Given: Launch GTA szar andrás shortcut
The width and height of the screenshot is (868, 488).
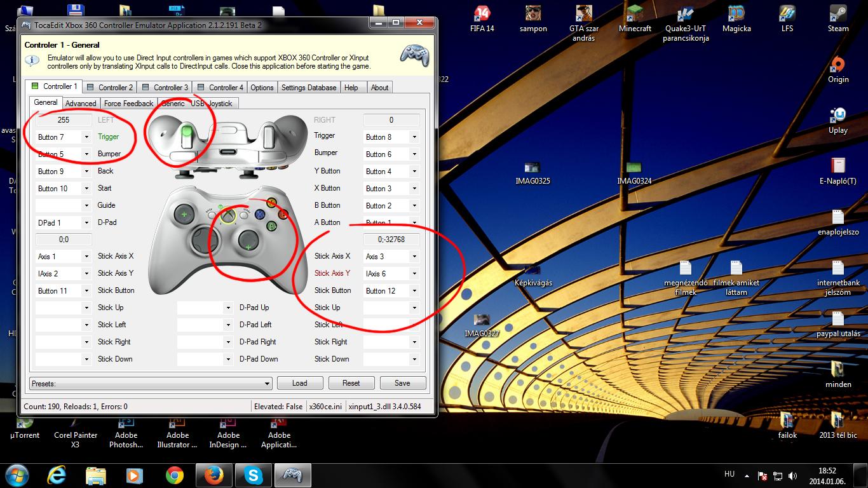Looking at the screenshot, I should pos(584,23).
